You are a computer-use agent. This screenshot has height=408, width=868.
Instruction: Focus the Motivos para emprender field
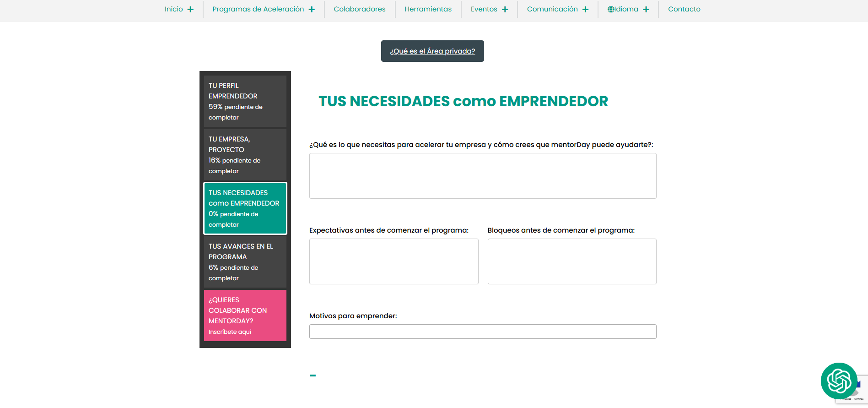[483, 332]
